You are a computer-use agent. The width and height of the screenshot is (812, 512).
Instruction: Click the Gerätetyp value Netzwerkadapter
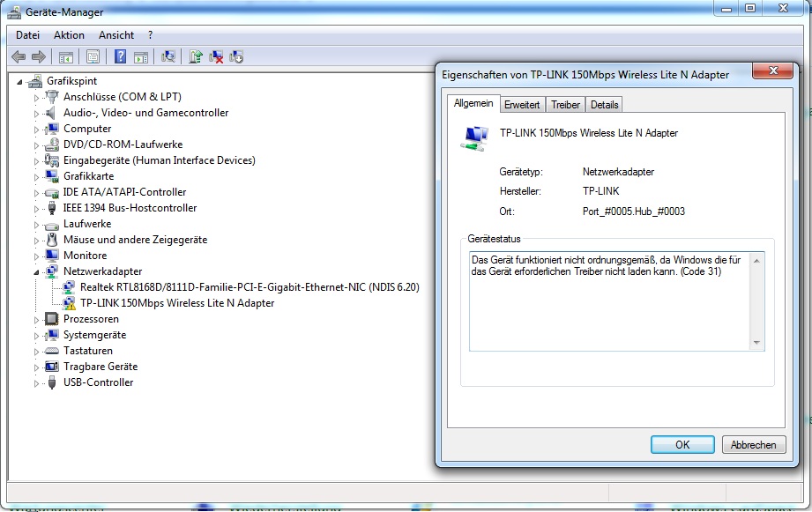[618, 172]
